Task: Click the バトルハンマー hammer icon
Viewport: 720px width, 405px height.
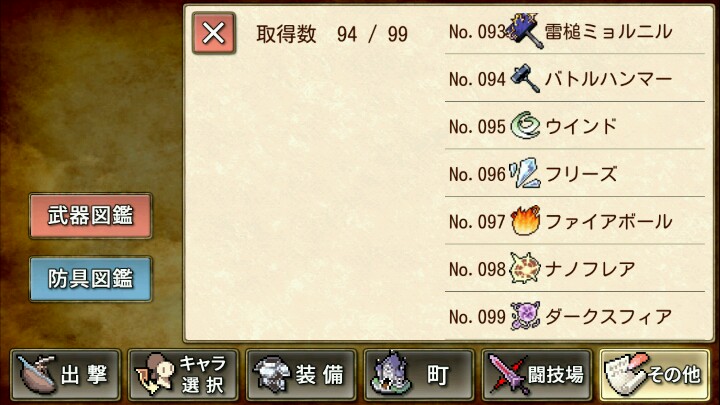Action: (x=525, y=79)
